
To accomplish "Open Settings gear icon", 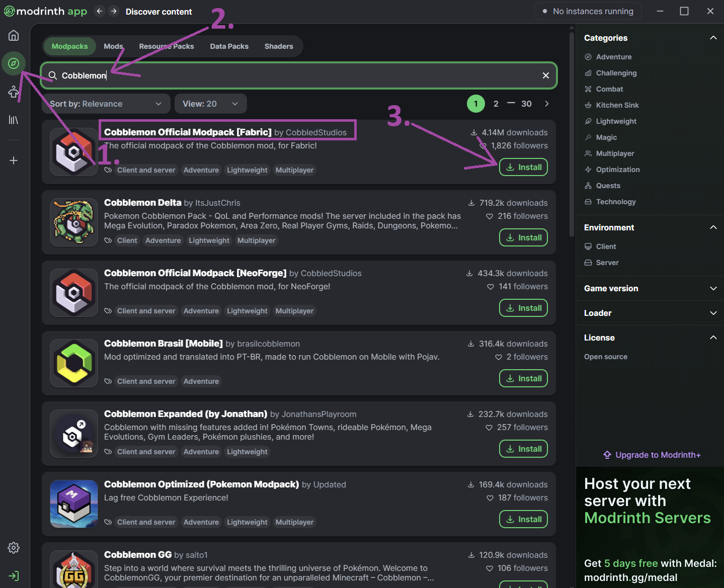I will coord(14,548).
